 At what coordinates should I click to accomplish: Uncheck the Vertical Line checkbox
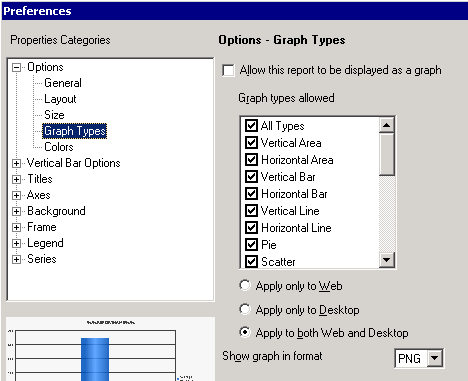251,211
